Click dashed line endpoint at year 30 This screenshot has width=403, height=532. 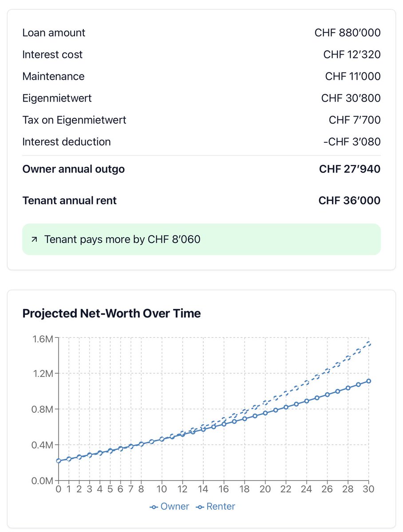point(369,343)
